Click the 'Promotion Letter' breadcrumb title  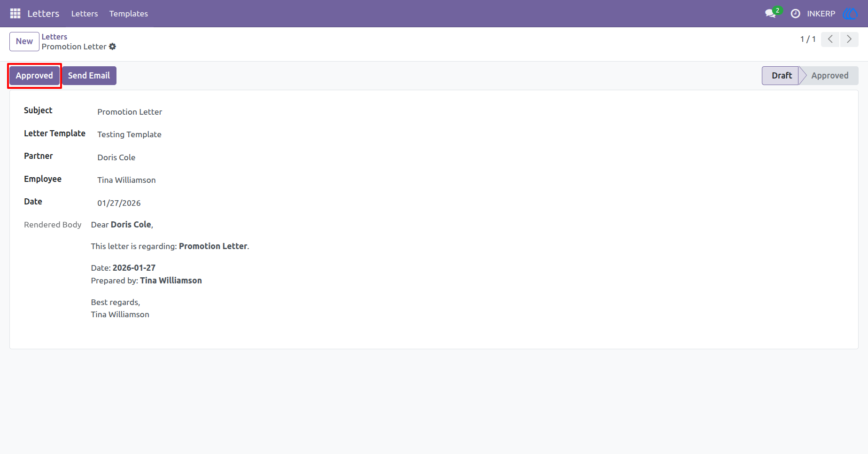click(74, 47)
